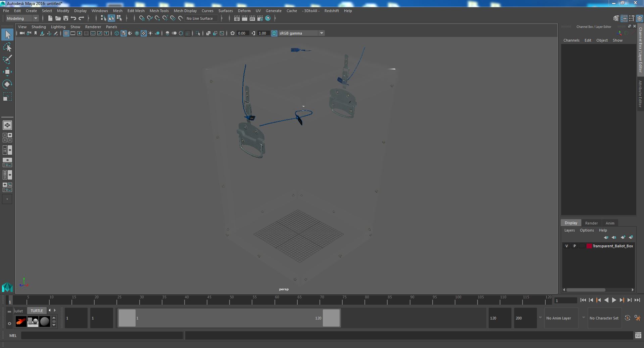Open Channels menu in Channel Box

click(571, 40)
